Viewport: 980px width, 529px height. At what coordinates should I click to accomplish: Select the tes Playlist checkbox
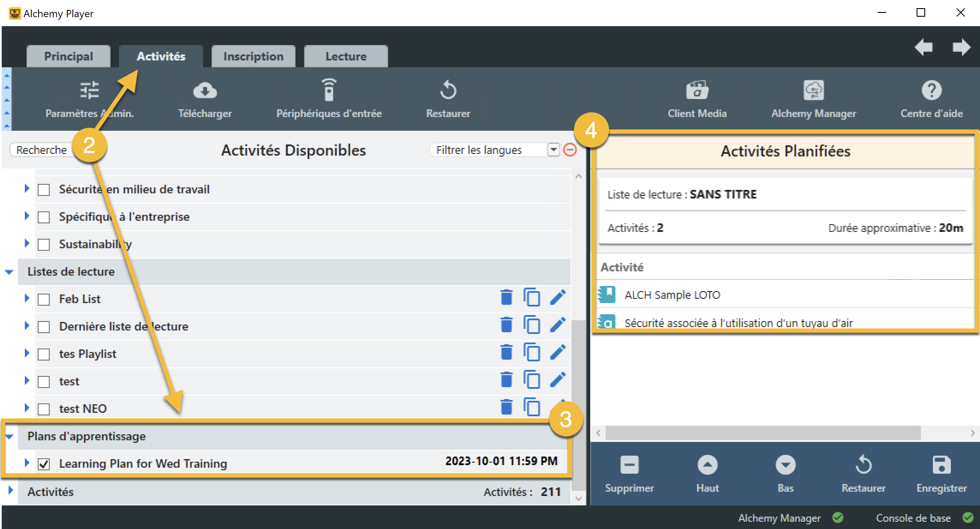click(44, 354)
